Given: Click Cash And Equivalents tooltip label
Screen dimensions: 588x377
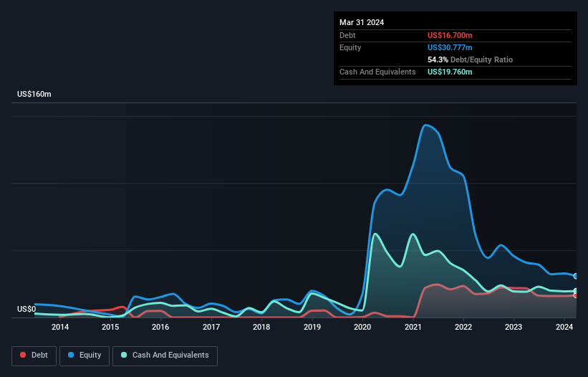Looking at the screenshot, I should (377, 72).
